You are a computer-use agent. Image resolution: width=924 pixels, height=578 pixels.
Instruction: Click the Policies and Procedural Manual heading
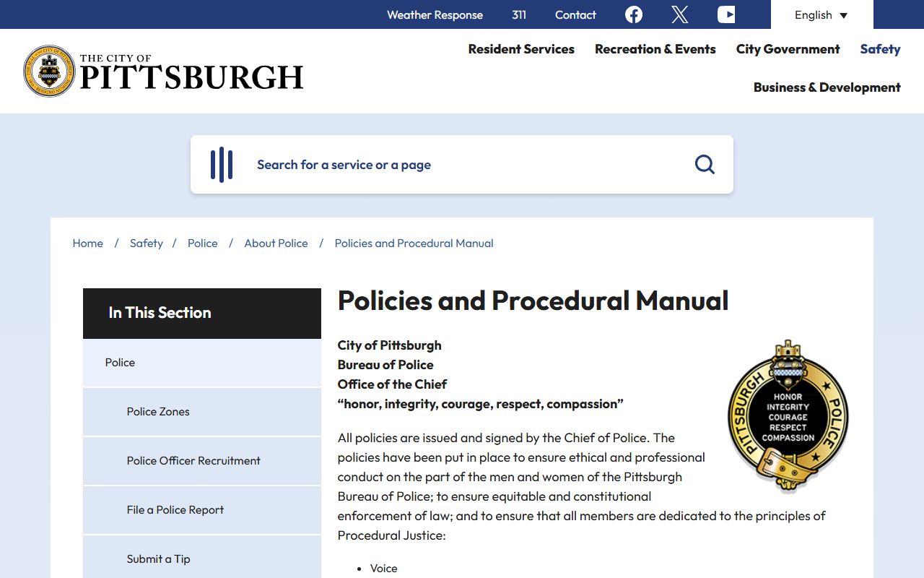point(533,301)
